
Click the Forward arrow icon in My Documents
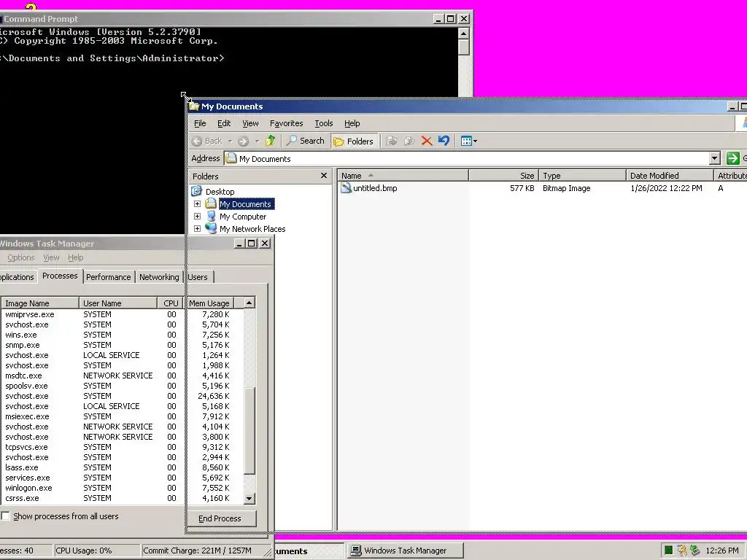[x=244, y=141]
